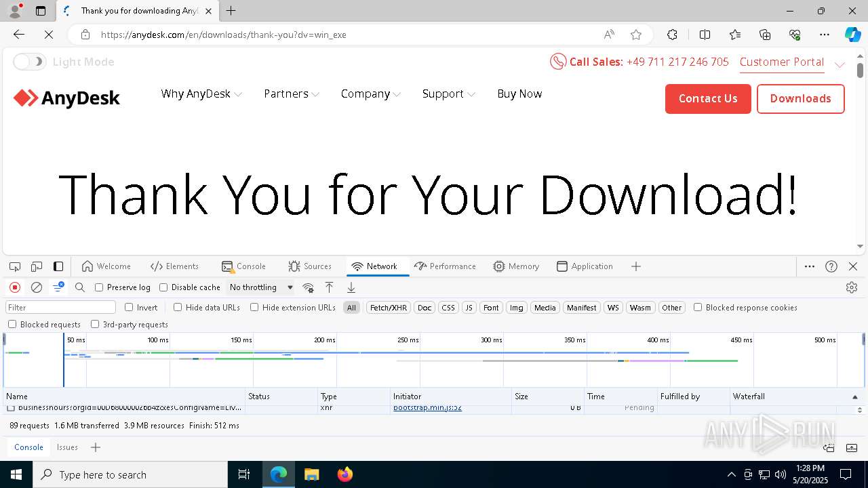This screenshot has width=868, height=488.
Task: Toggle device emulation icon in DevTools
Action: (37, 266)
